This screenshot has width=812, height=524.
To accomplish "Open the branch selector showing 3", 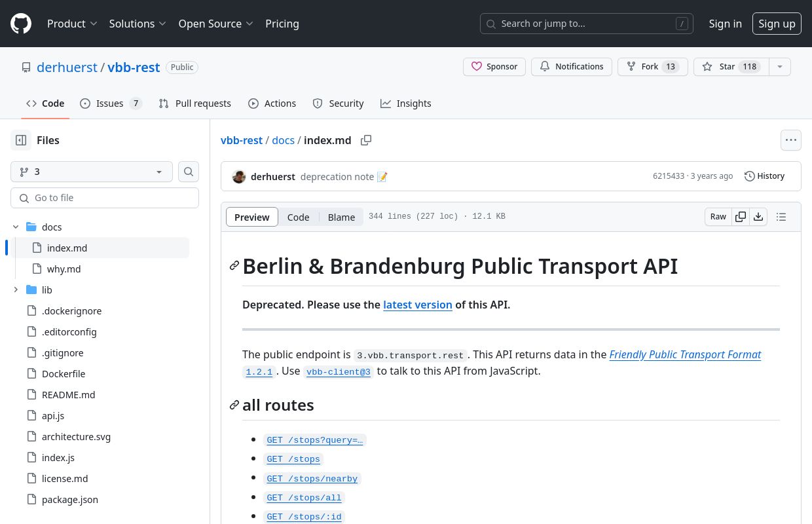I will (x=92, y=172).
